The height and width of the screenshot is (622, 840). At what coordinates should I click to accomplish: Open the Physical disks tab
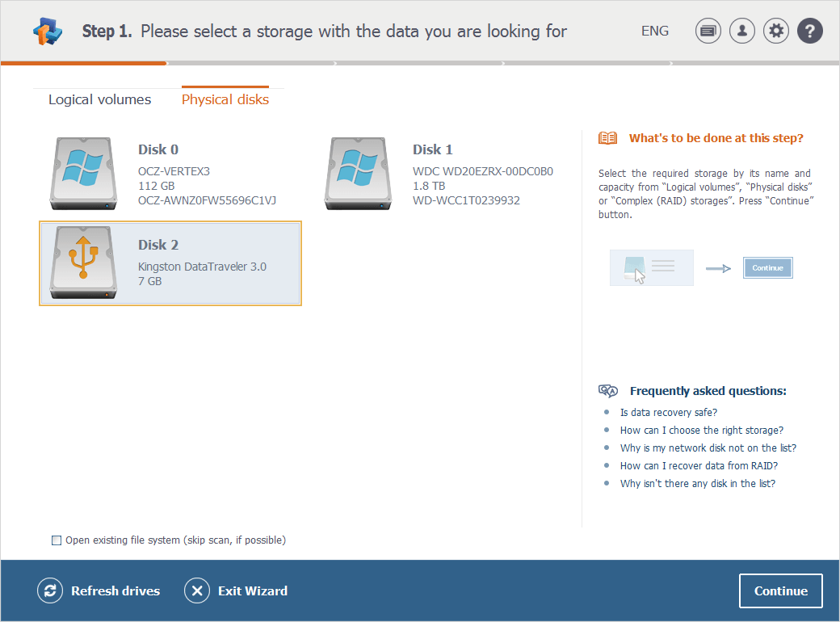(x=225, y=99)
